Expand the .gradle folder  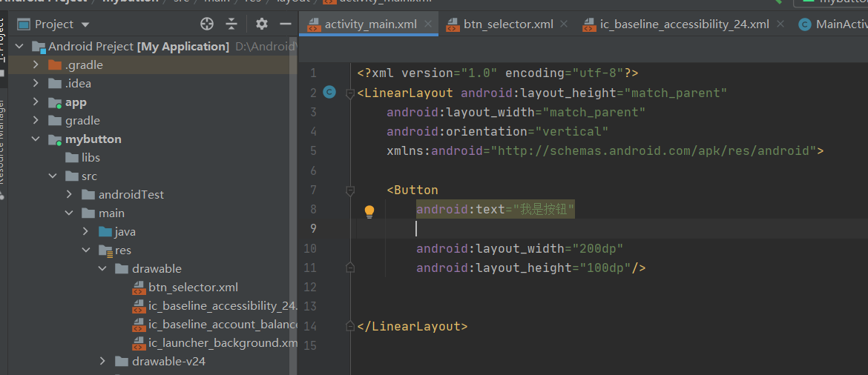click(36, 64)
